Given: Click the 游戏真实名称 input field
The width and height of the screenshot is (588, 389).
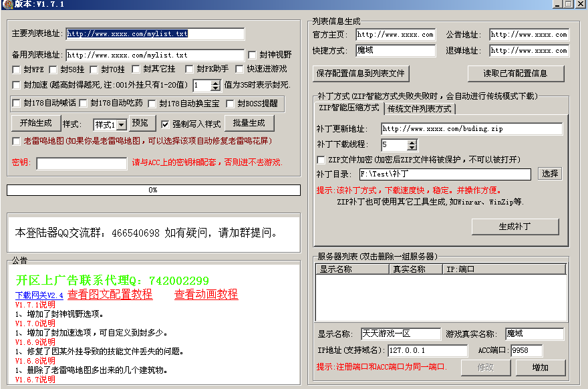Looking at the screenshot, I should point(535,334).
